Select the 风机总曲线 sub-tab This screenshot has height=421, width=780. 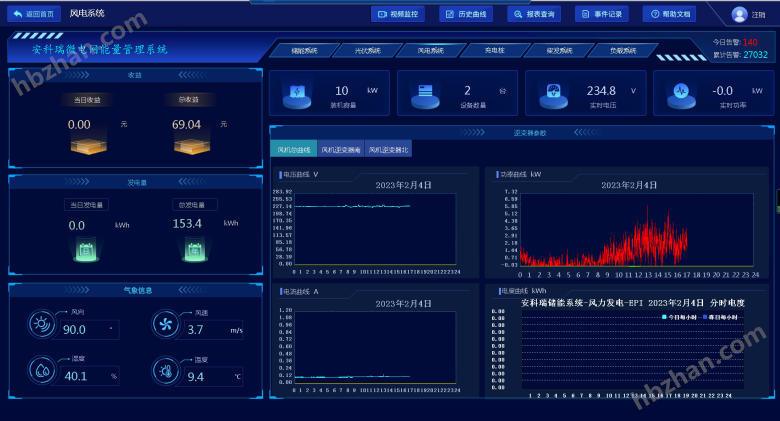[294, 150]
